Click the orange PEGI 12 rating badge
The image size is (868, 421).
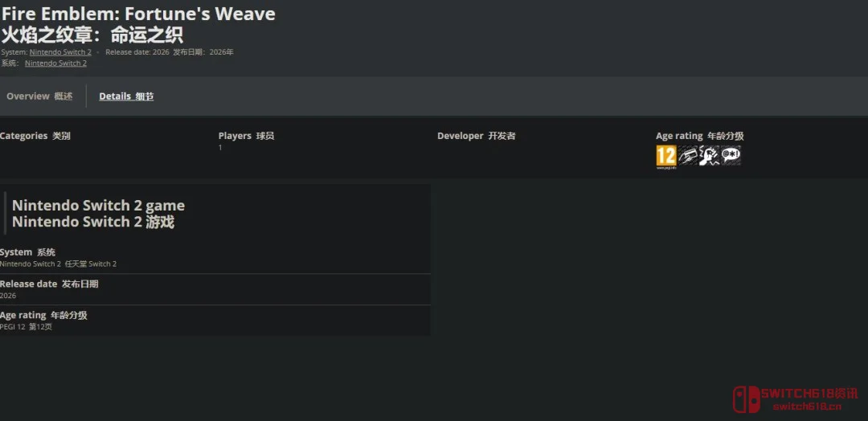point(665,156)
